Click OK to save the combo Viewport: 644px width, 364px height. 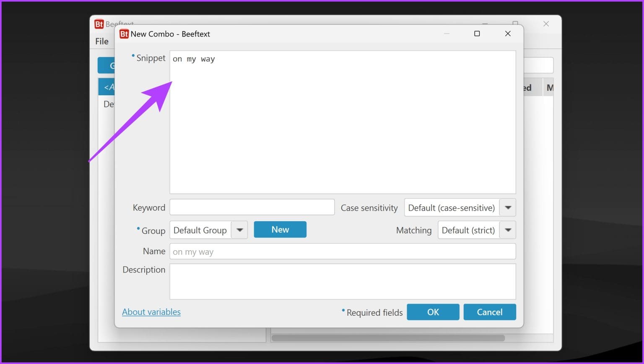pyautogui.click(x=433, y=312)
